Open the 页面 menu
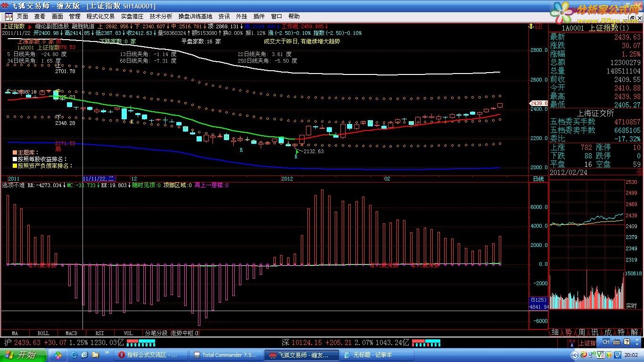644x362 pixels. [22, 16]
